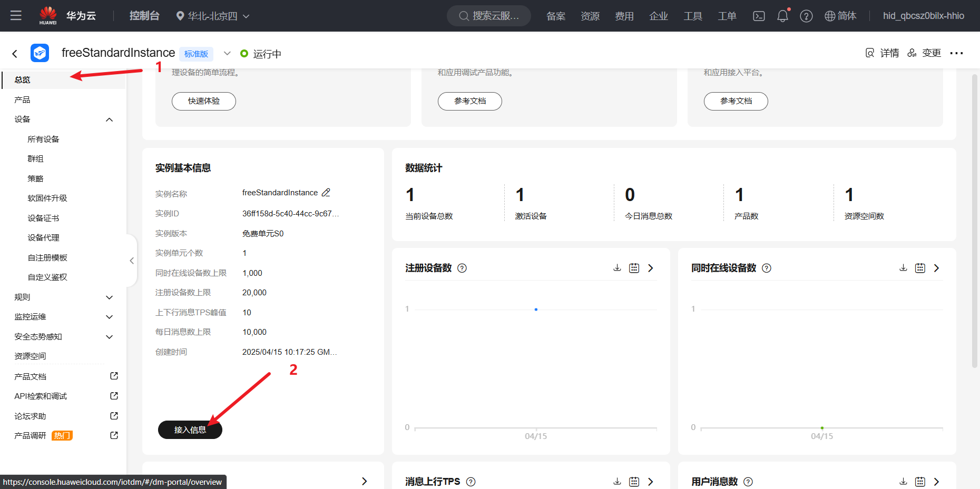
Task: Expand 用户消息数 chart details arrow
Action: coord(936,482)
